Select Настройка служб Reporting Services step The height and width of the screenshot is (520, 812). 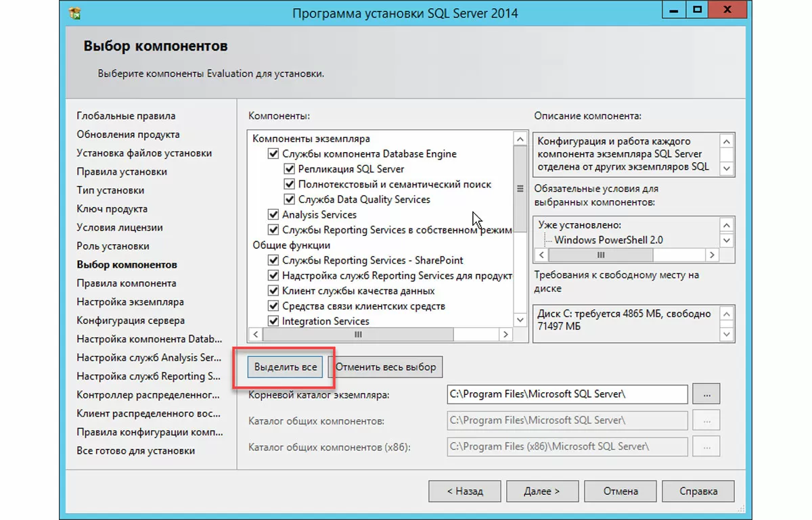[148, 376]
